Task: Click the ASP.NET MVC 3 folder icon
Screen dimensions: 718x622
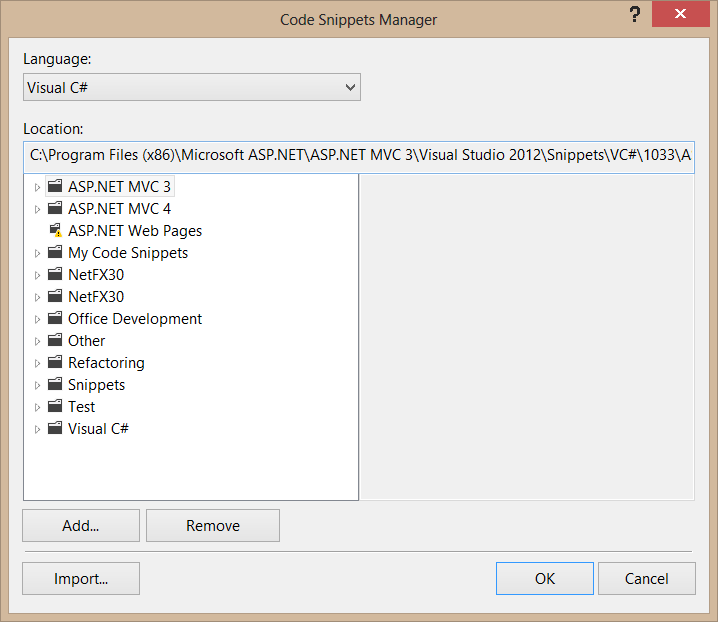Action: click(x=55, y=186)
